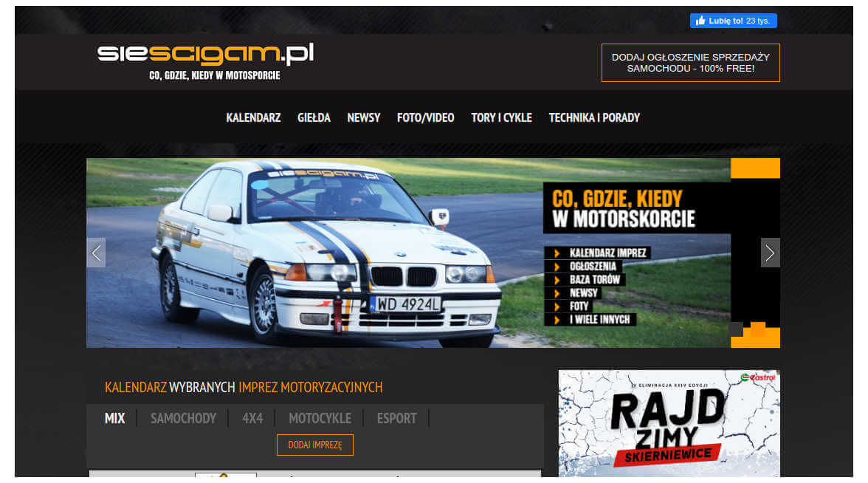Select the MIX calendar tab
868x483 pixels.
[114, 418]
